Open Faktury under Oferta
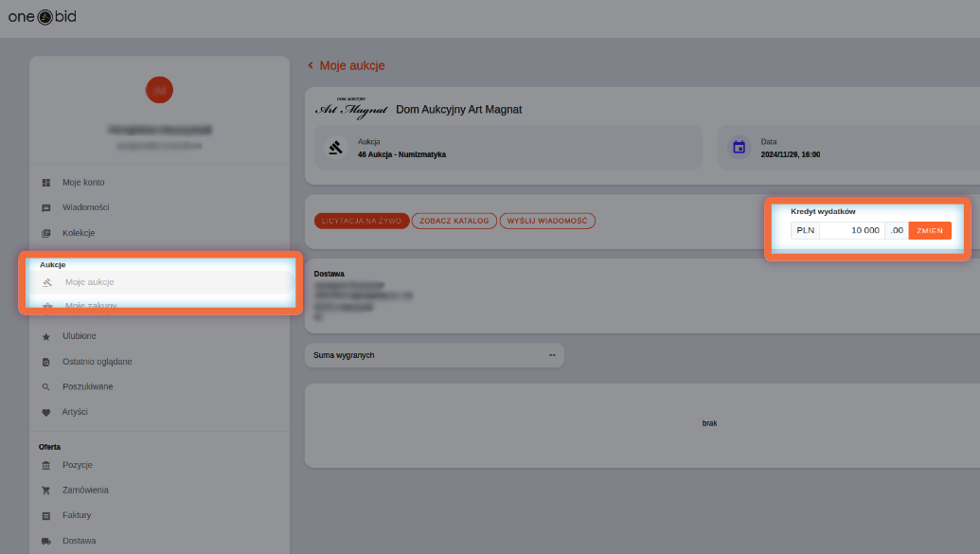 pyautogui.click(x=77, y=515)
